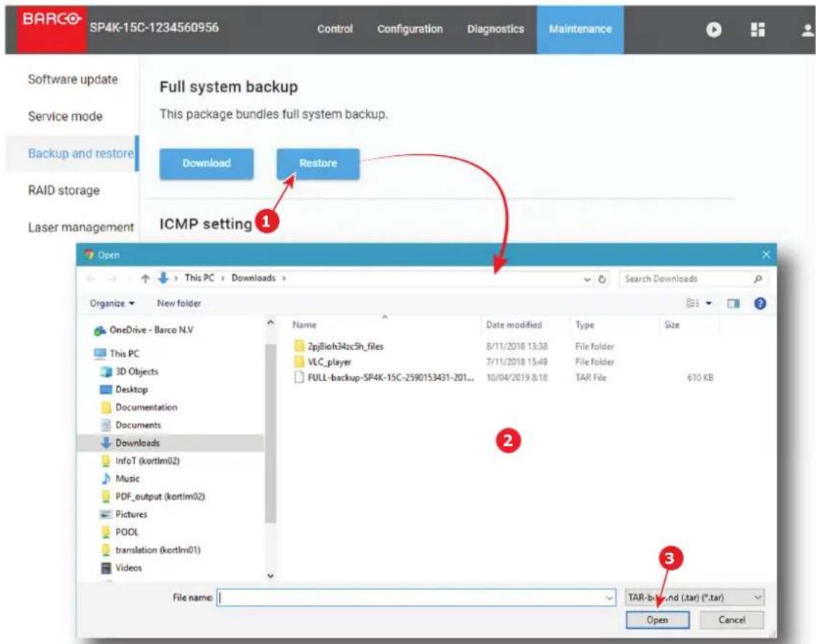Click the Barco logo

pos(51,28)
